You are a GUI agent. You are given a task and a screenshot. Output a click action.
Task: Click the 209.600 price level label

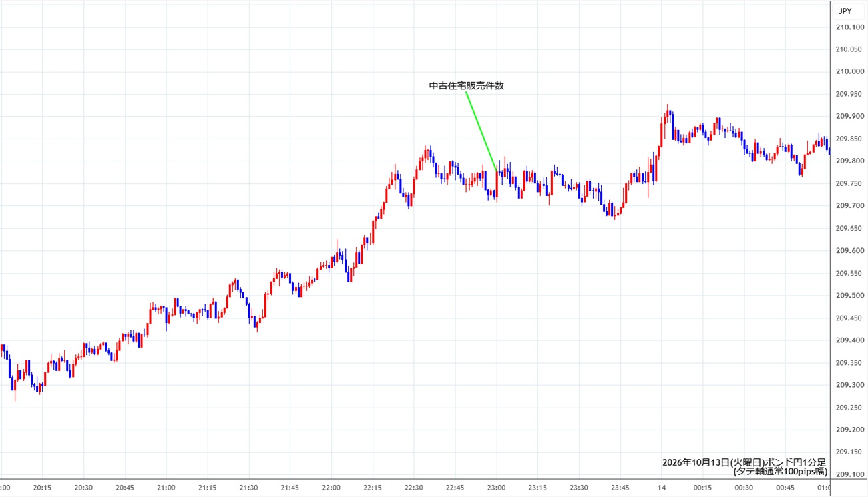(x=849, y=251)
